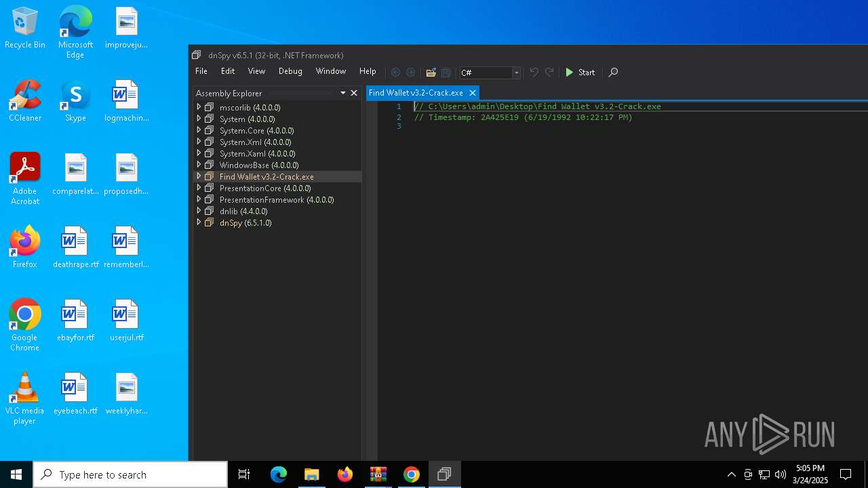Open Assembly Explorer window position dropdown
This screenshot has width=868, height=488.
click(x=343, y=94)
